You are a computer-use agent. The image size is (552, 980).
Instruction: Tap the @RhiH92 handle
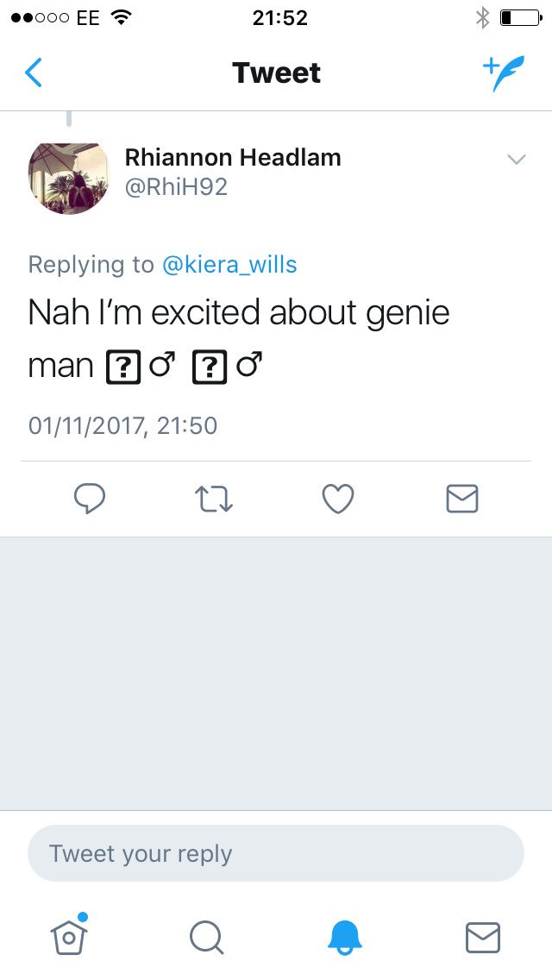coord(176,187)
